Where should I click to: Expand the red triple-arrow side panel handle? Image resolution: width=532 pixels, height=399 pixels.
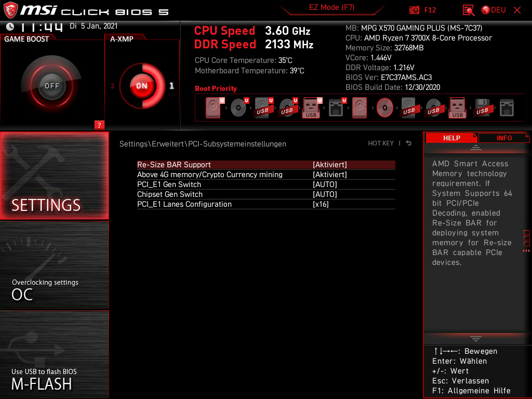526,251
